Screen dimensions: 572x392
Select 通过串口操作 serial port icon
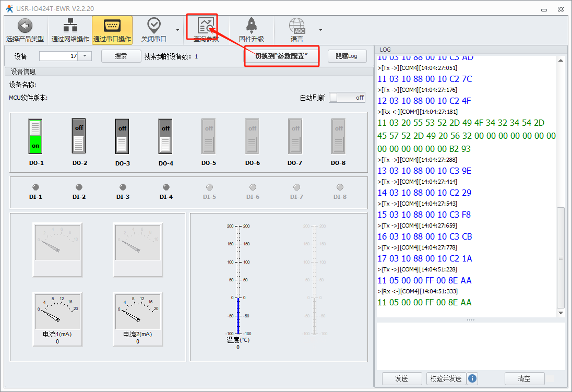112,26
